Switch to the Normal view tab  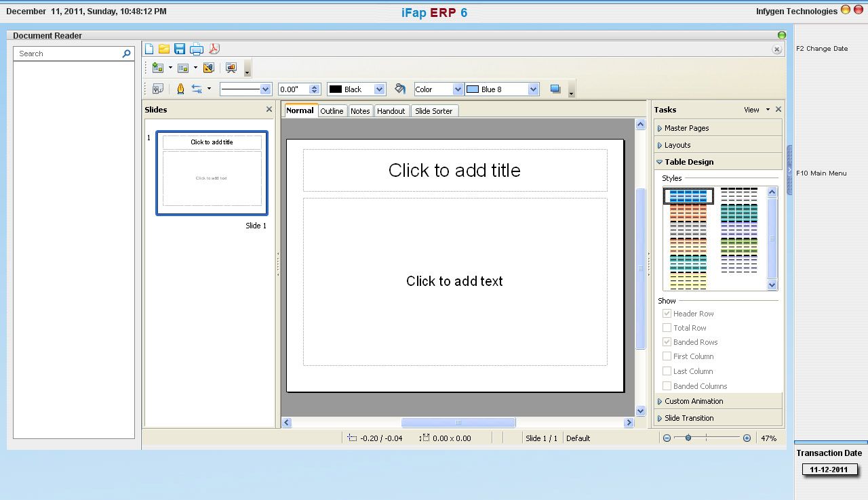[x=300, y=110]
